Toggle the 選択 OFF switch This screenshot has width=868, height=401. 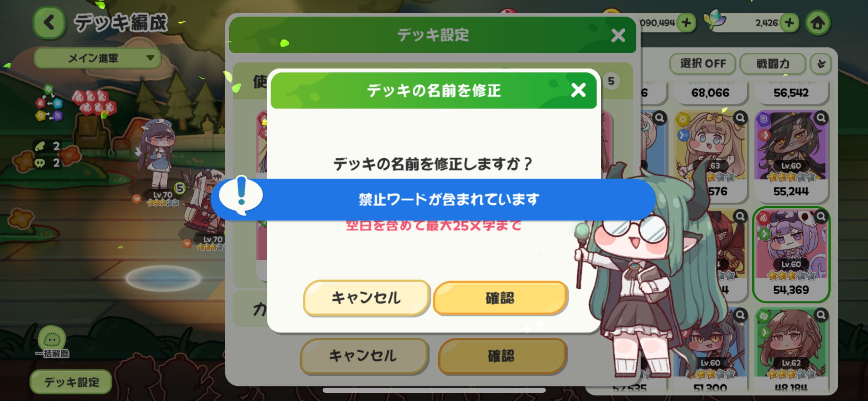[703, 63]
